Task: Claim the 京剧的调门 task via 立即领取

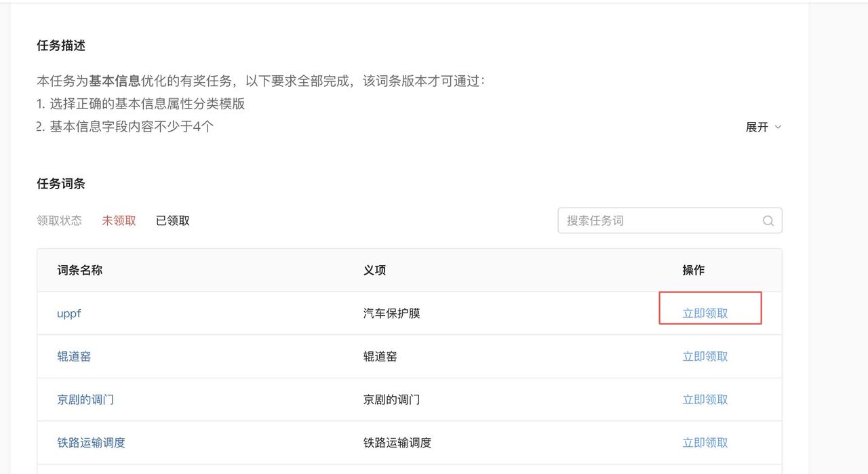Action: coord(705,399)
